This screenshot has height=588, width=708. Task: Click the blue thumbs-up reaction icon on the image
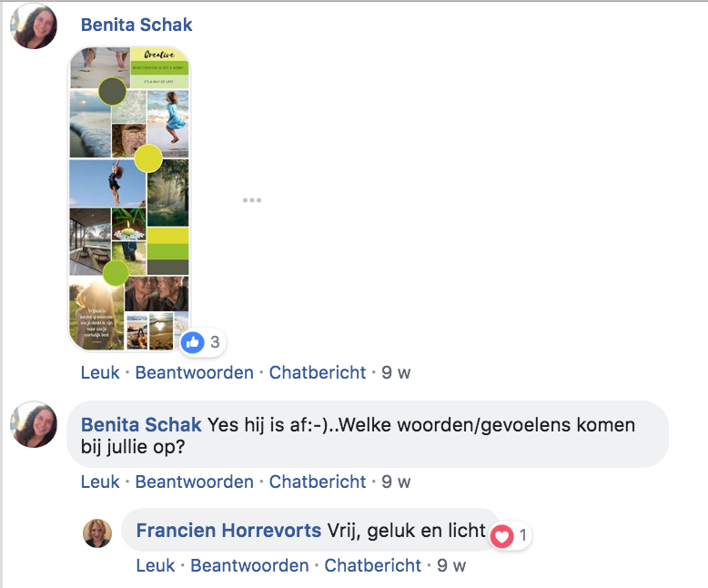point(192,342)
